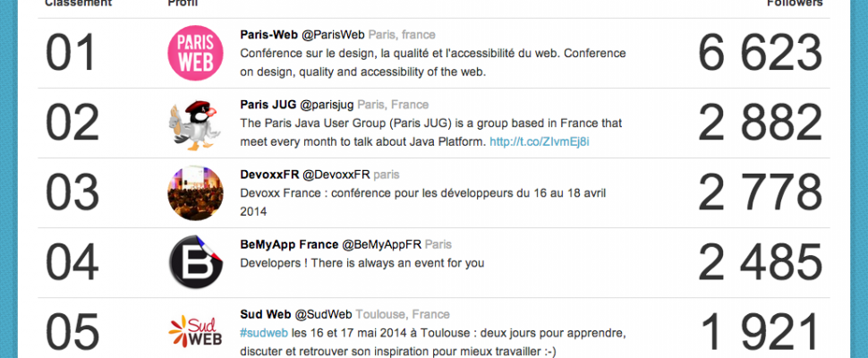This screenshot has height=358, width=868.
Task: Click the DevoxxFR bold profile name
Action: (x=269, y=175)
